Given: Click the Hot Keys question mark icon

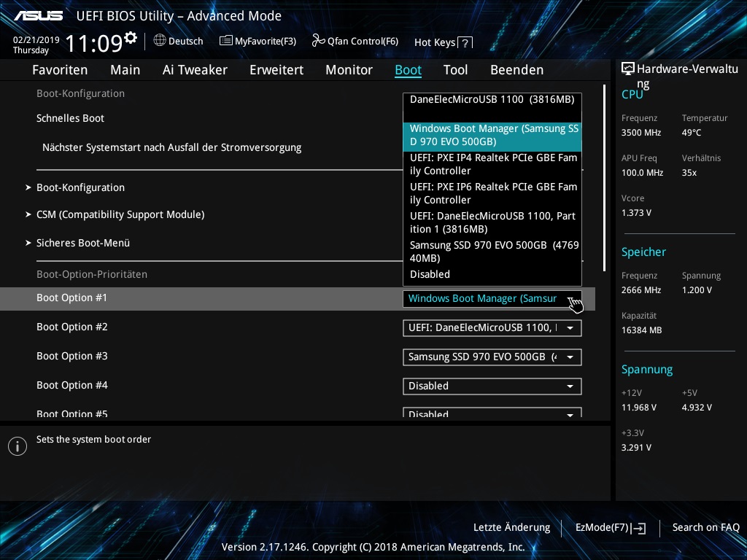Looking at the screenshot, I should coord(465,43).
